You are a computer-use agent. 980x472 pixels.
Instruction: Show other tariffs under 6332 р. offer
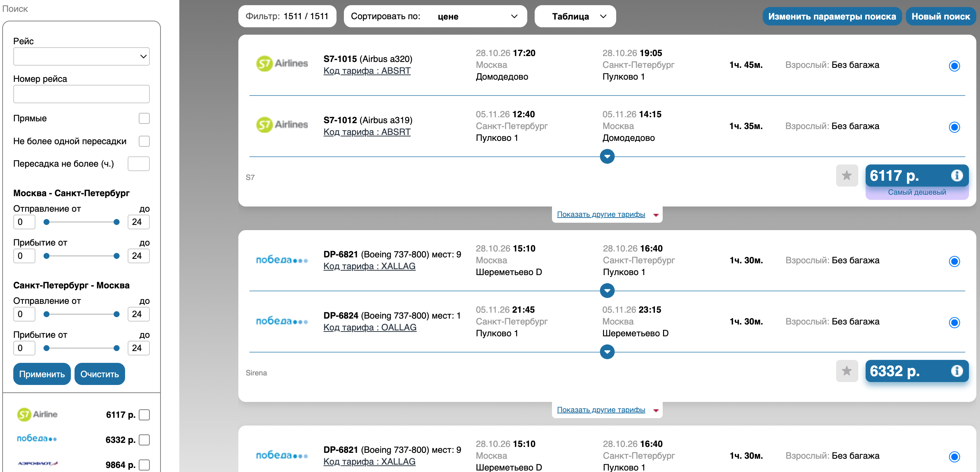pos(601,410)
